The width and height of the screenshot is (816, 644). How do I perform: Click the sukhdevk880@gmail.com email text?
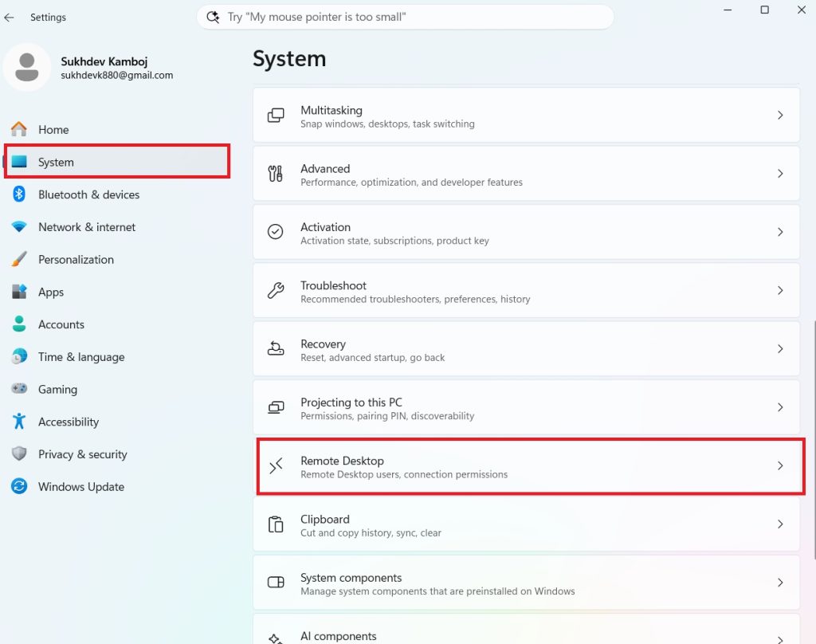[117, 75]
